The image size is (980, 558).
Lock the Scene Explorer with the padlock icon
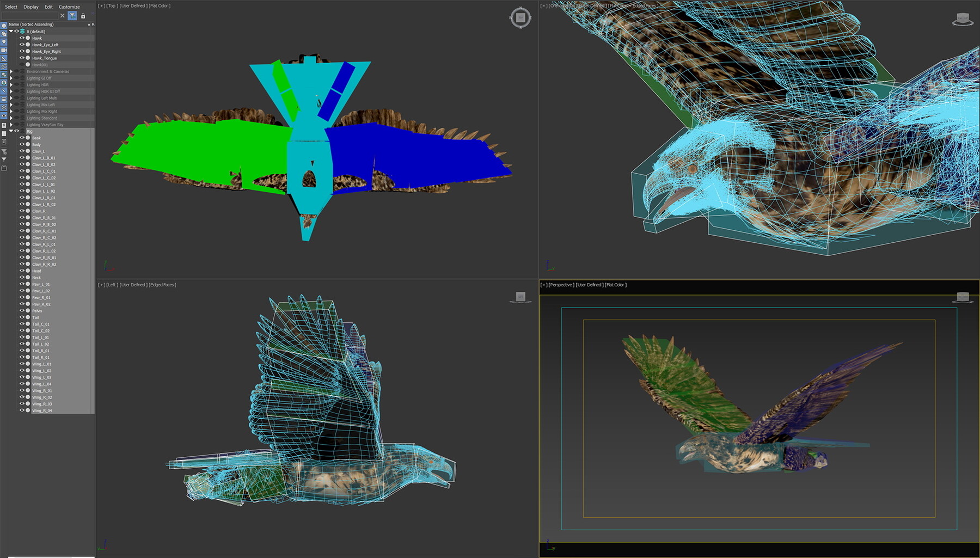point(83,16)
